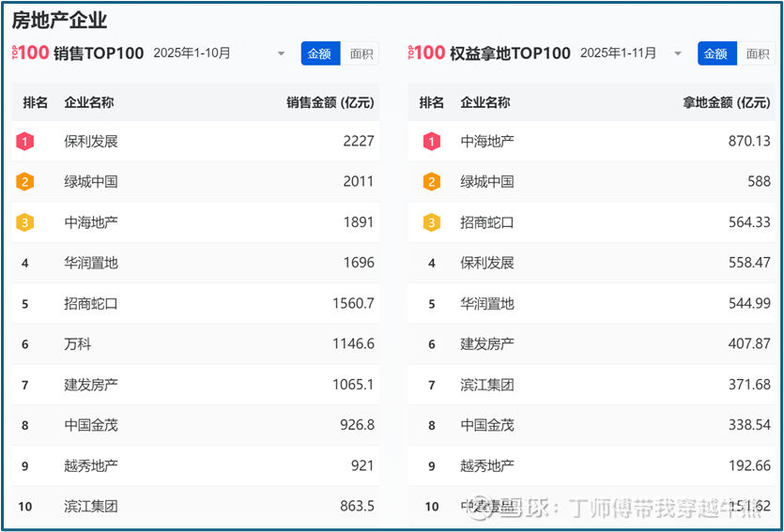This screenshot has width=784, height=532.
Task: Switch land table to 金额 view
Action: click(717, 53)
